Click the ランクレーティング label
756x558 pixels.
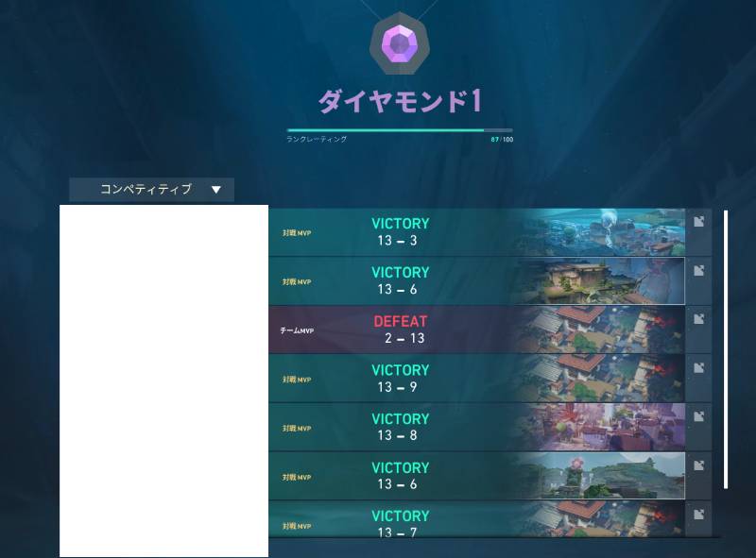tap(317, 139)
